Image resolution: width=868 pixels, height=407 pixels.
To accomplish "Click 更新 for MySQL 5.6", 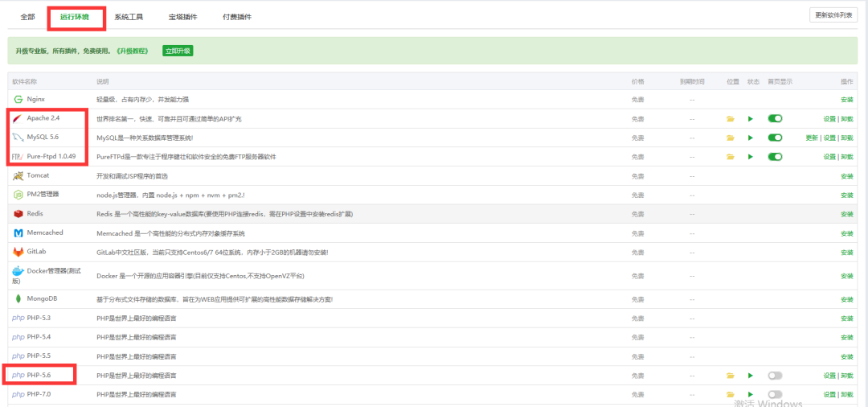I will (x=812, y=138).
